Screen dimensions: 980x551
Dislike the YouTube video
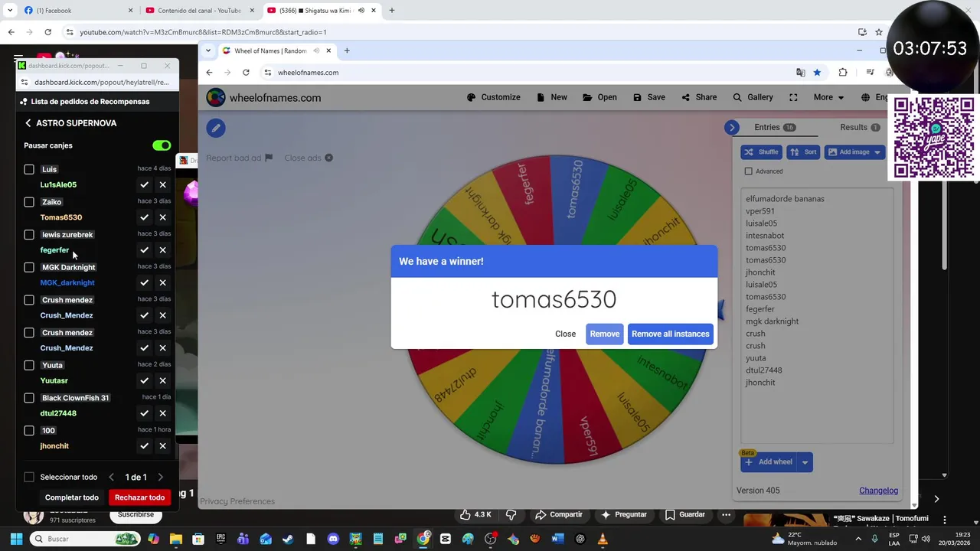click(x=511, y=514)
